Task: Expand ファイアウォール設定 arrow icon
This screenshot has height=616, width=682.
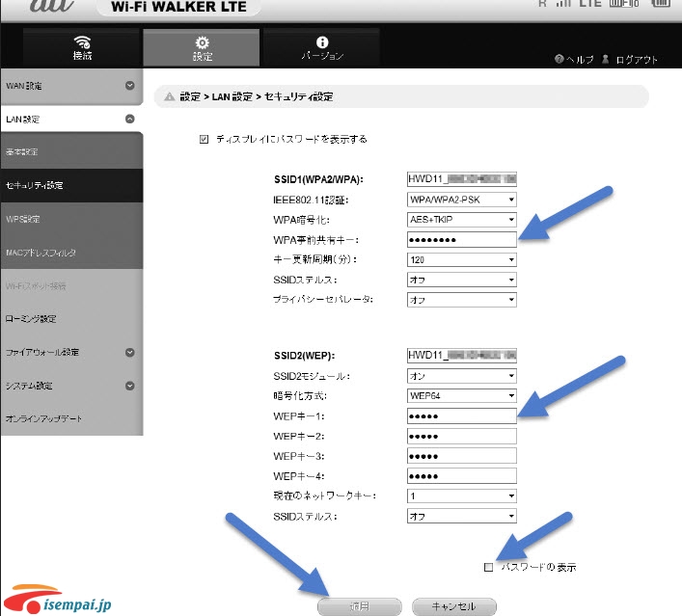Action: tap(129, 352)
